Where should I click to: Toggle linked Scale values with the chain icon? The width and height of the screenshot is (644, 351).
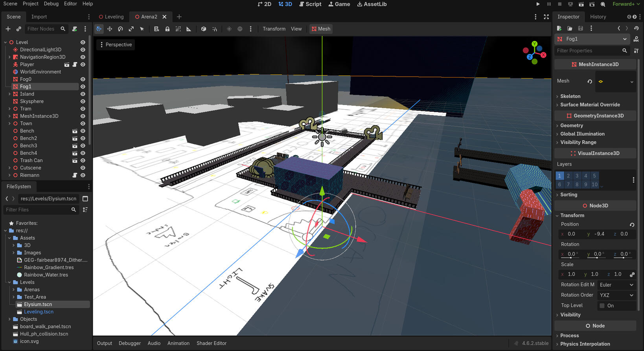[x=632, y=274]
